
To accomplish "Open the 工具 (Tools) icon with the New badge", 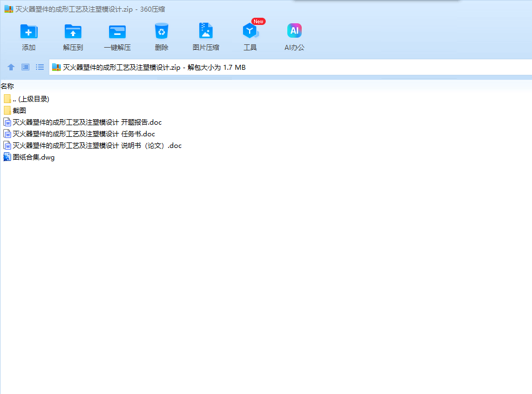I will [x=250, y=31].
